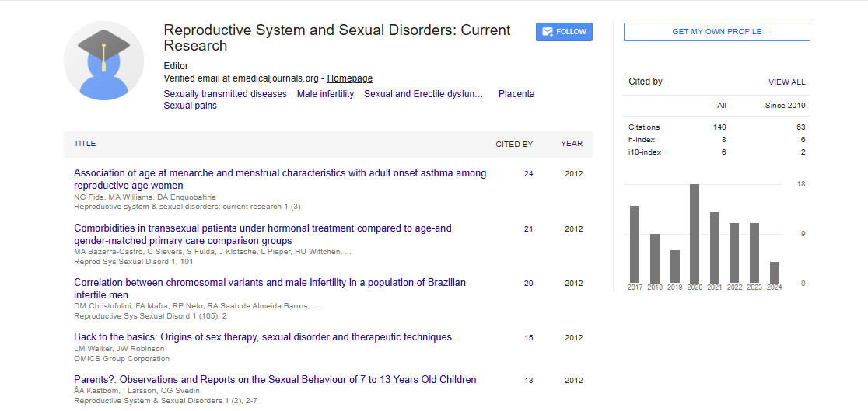Sort publications by YEAR header
This screenshot has height=411, width=868.
pyautogui.click(x=572, y=144)
